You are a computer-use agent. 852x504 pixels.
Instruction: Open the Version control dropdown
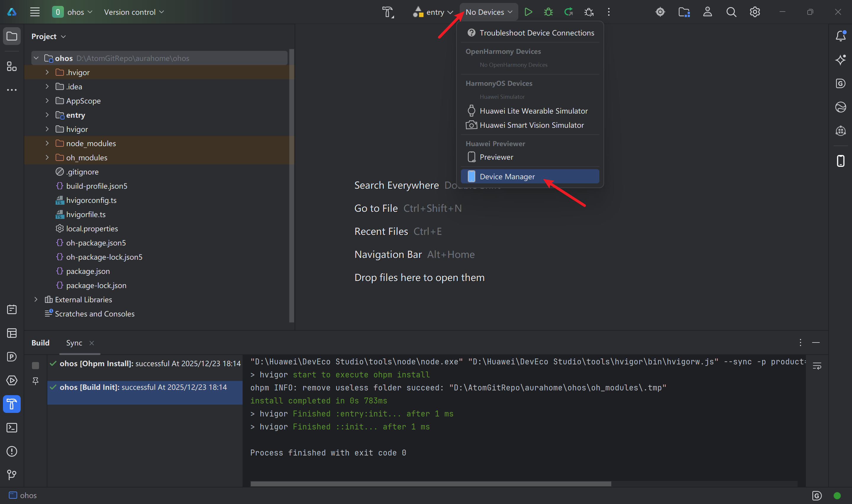pos(134,12)
